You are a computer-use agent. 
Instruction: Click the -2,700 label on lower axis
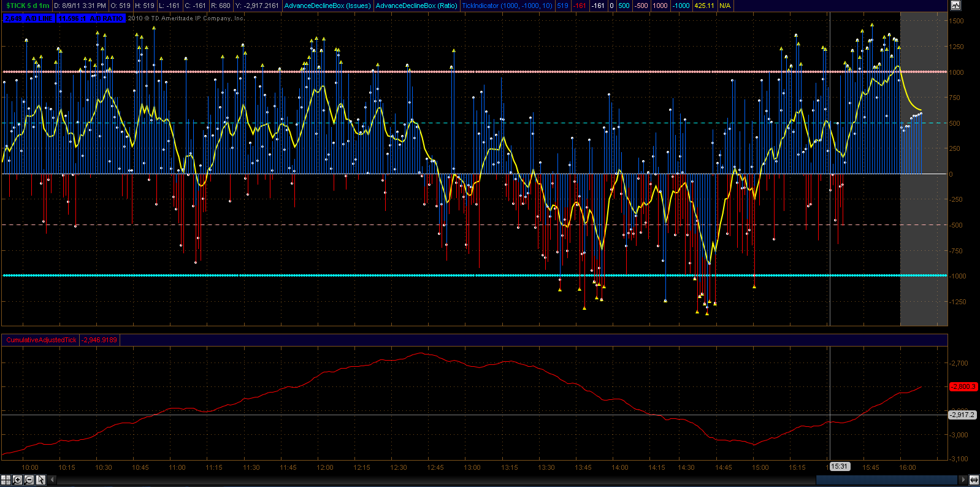959,363
